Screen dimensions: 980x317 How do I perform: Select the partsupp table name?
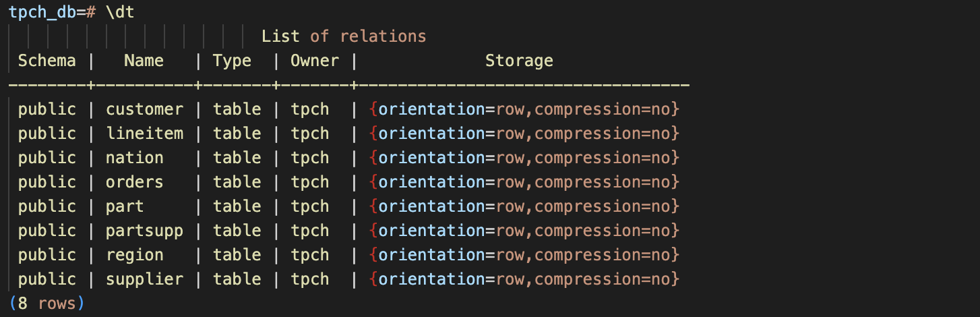coord(144,231)
